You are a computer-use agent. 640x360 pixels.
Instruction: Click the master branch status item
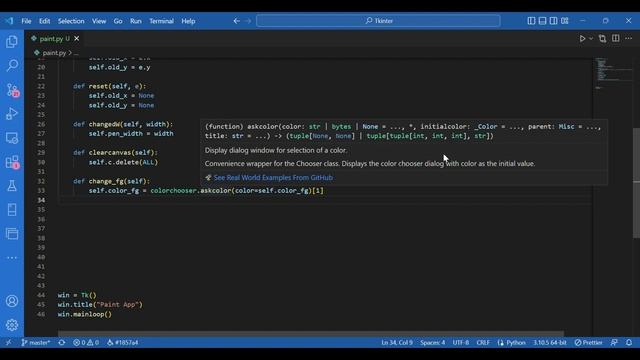coord(36,342)
